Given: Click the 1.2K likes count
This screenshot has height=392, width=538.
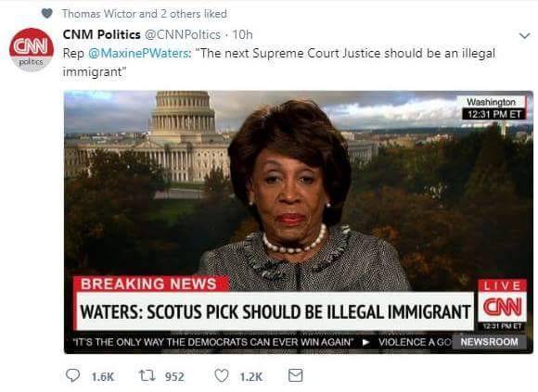Looking at the screenshot, I should pos(250,376).
